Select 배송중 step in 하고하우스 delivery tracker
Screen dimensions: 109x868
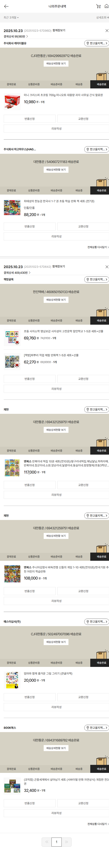pyautogui.click(x=79, y=190)
